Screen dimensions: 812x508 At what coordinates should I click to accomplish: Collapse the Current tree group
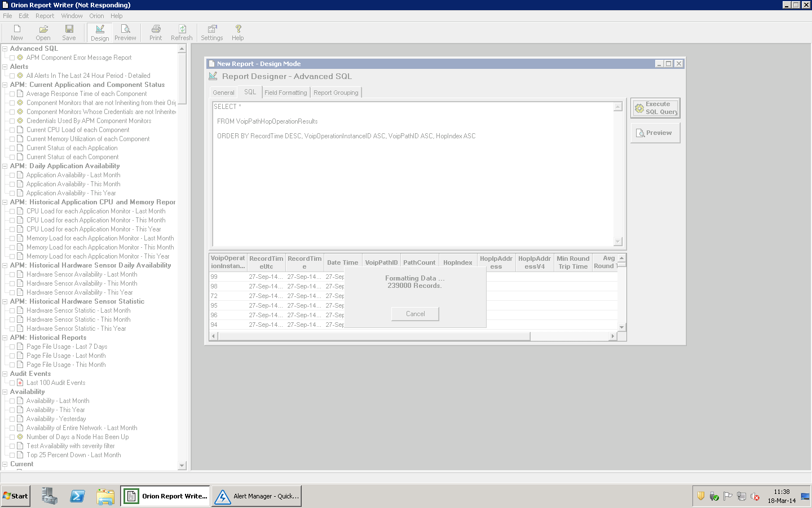coord(5,464)
